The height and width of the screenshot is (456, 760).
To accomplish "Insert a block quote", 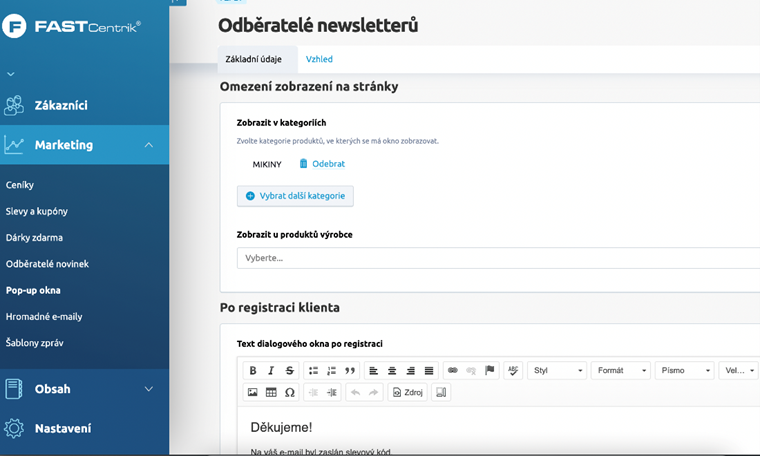I will point(350,371).
